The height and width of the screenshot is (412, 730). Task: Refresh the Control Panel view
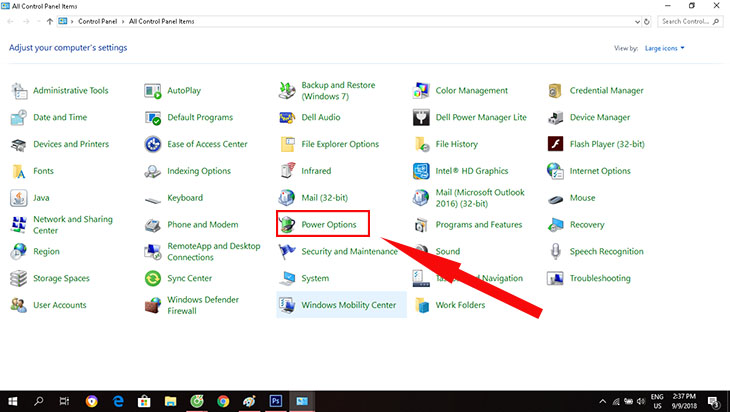pyautogui.click(x=647, y=21)
